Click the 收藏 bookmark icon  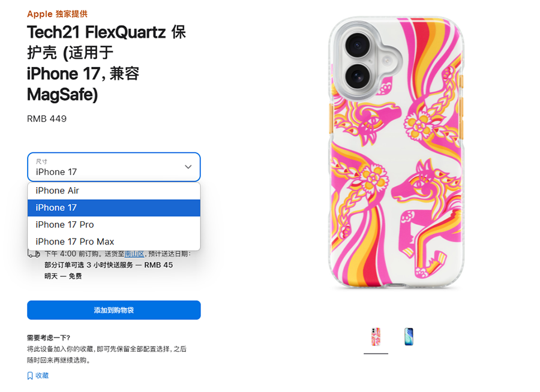tap(31, 375)
